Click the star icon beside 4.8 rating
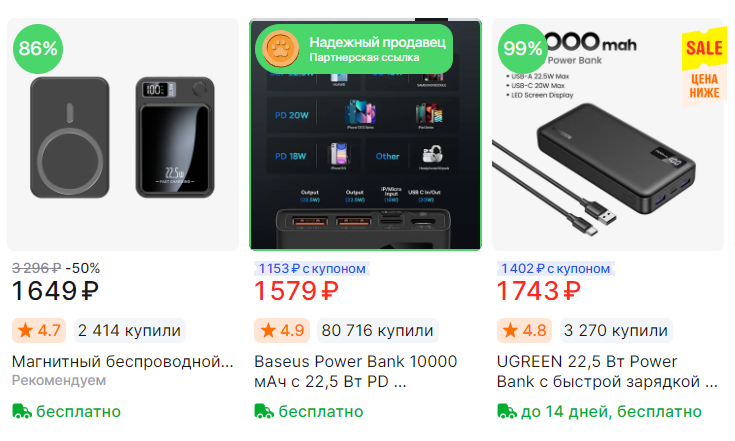735x441 pixels. pyautogui.click(x=510, y=330)
